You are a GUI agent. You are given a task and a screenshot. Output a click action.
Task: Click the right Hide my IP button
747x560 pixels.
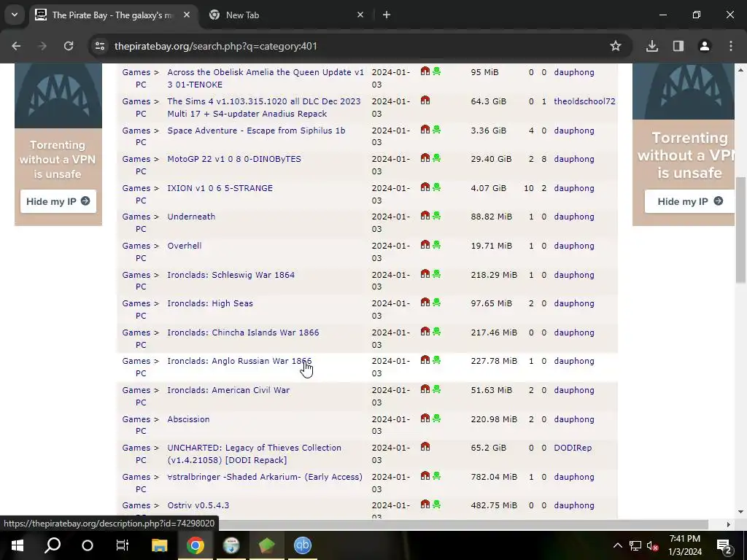pyautogui.click(x=689, y=201)
